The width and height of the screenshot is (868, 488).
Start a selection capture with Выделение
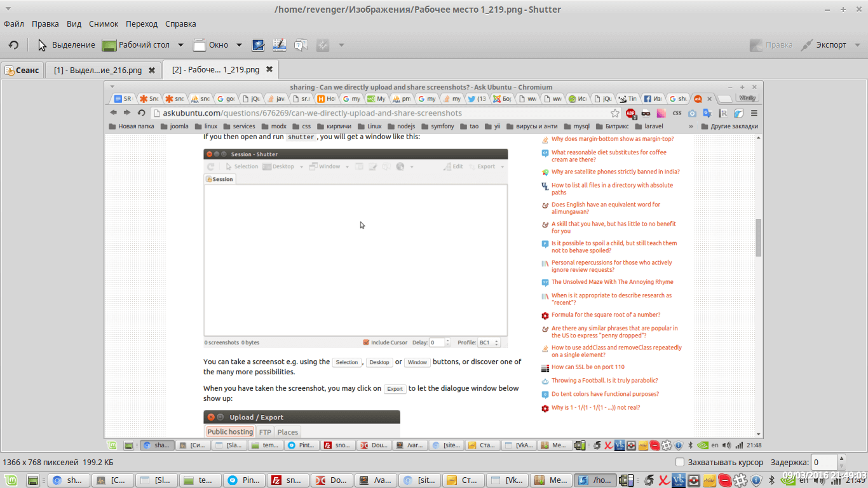tap(66, 45)
